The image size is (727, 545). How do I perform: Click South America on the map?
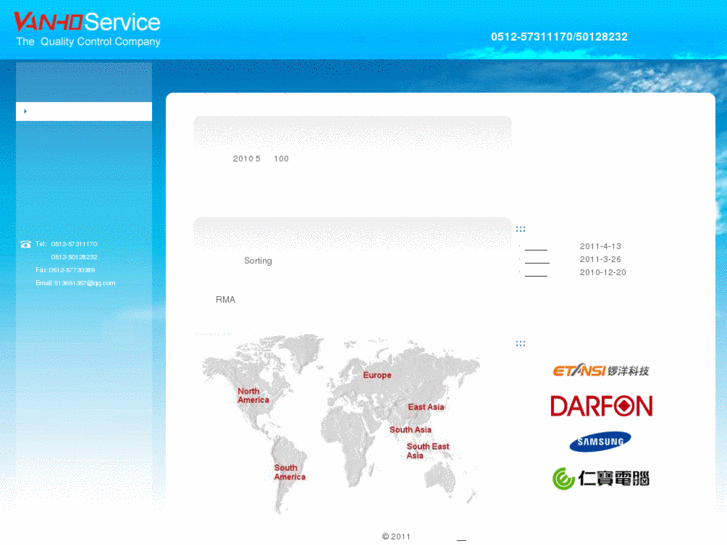click(x=290, y=472)
